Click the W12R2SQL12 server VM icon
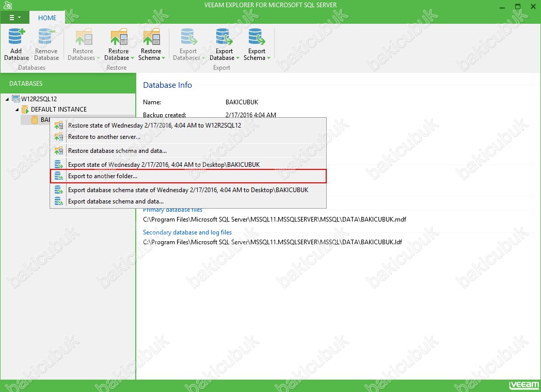This screenshot has height=392, width=541. click(16, 99)
